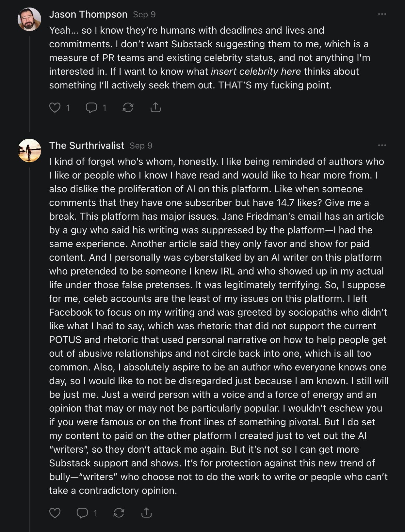This screenshot has width=405, height=532.
Task: Restack The Surthrivalist's comment
Action: 119,513
